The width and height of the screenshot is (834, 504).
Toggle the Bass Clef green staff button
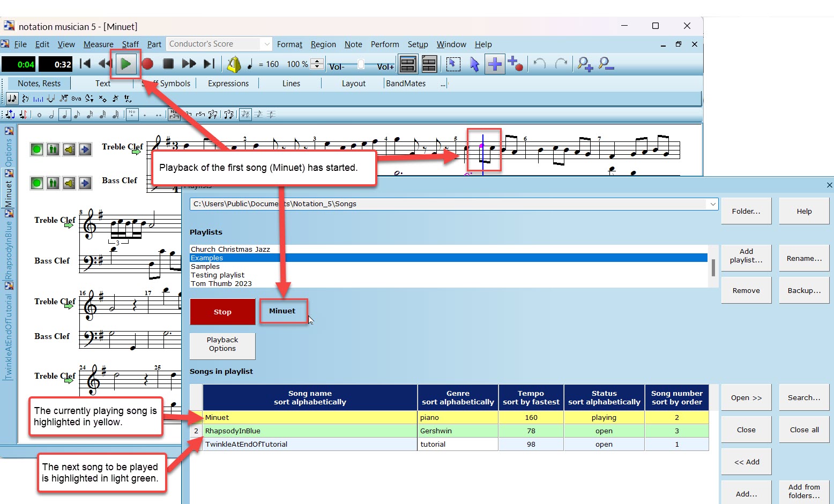click(37, 184)
